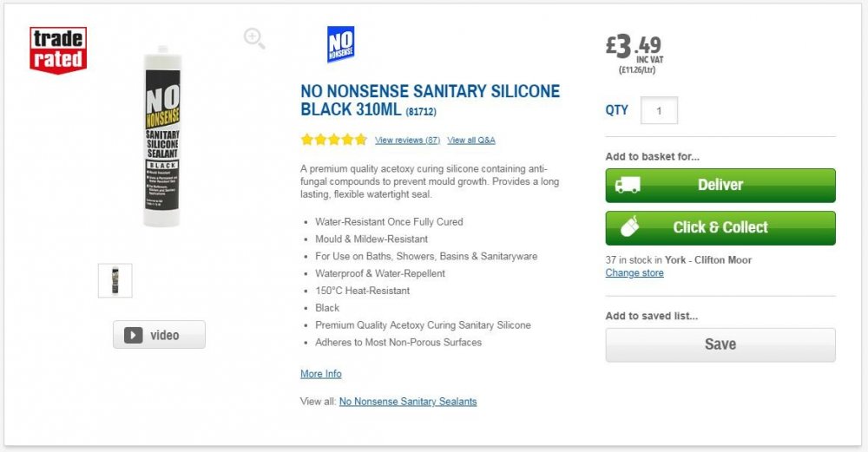
Task: Click the trade rated badge
Action: (58, 49)
